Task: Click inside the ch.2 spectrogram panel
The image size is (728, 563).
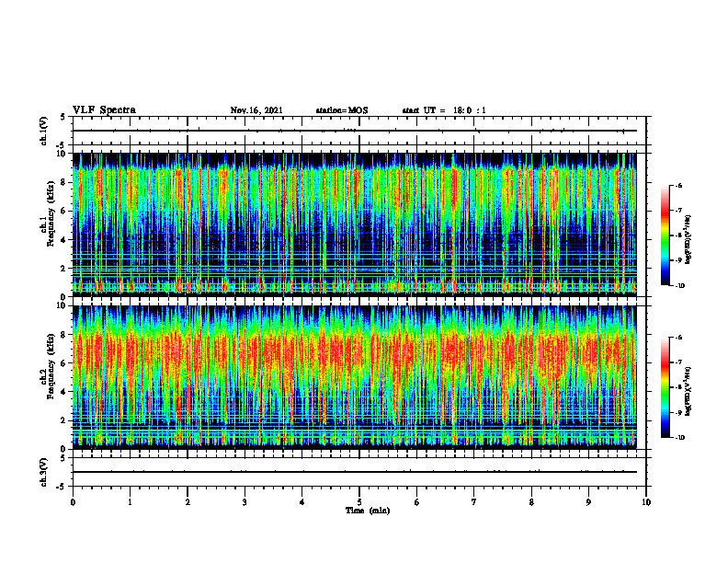Action: pyautogui.click(x=355, y=377)
